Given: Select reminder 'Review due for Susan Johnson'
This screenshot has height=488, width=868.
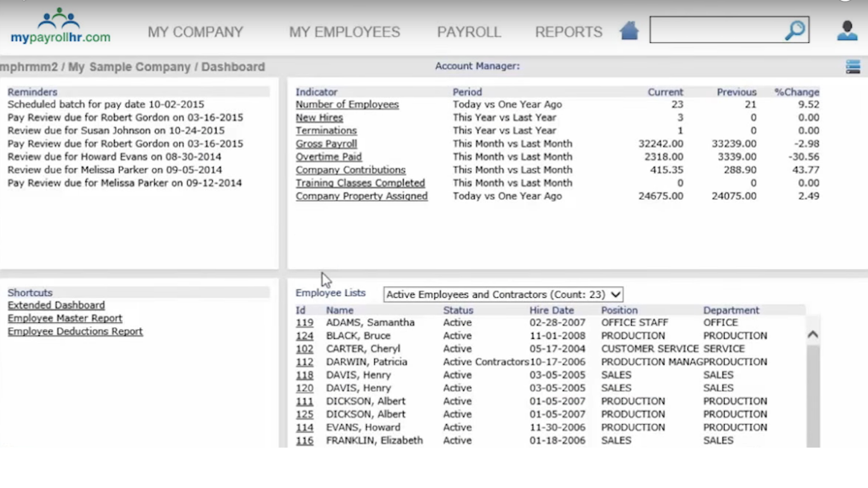Looking at the screenshot, I should (x=116, y=131).
